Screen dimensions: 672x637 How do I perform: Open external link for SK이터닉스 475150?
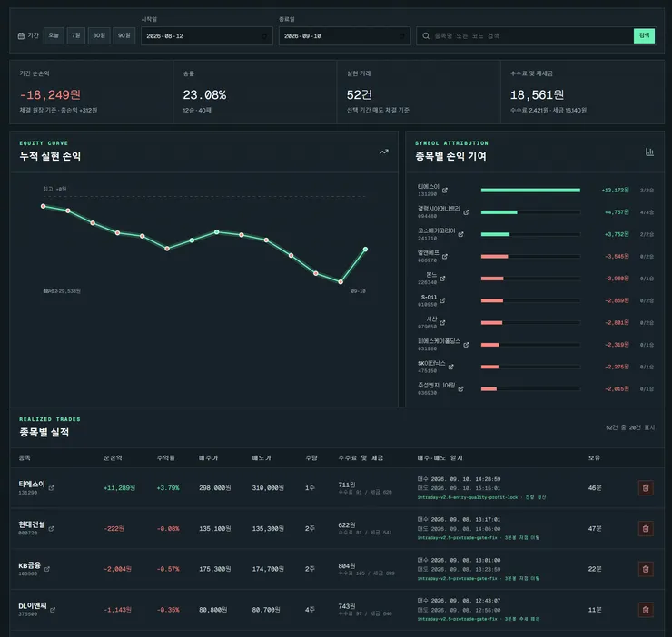450,367
